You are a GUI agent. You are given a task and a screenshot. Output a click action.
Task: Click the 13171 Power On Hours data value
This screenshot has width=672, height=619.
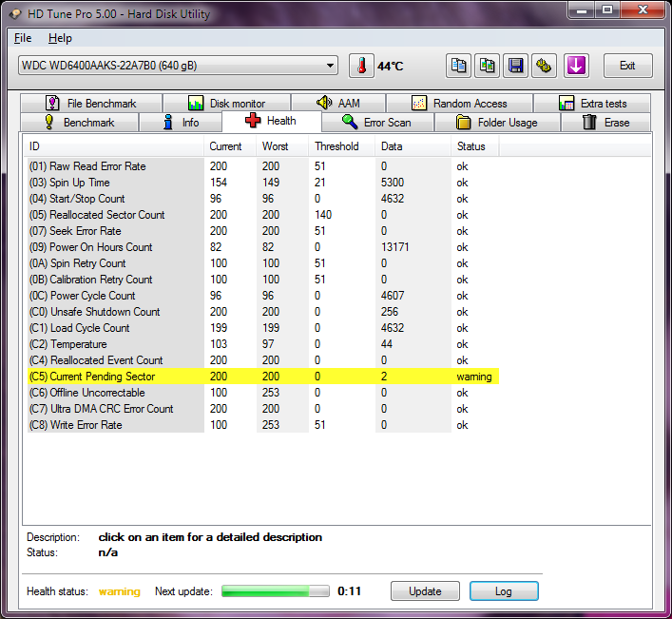coord(394,247)
